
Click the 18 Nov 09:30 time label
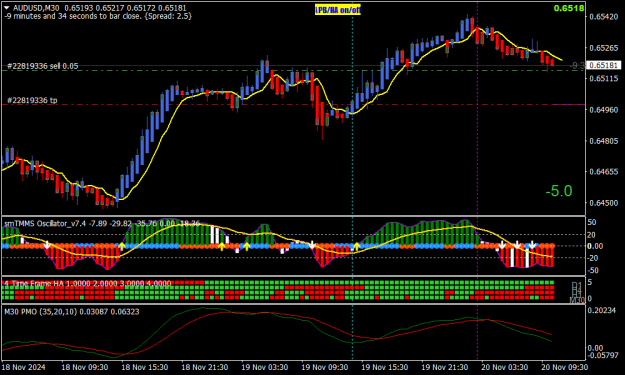tap(85, 367)
